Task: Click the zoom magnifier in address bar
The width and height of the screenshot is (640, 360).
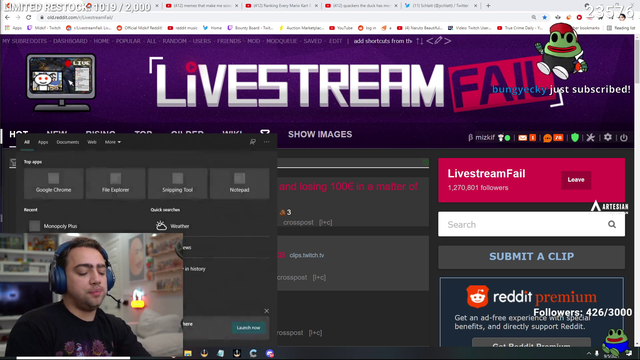Action: coord(534,17)
